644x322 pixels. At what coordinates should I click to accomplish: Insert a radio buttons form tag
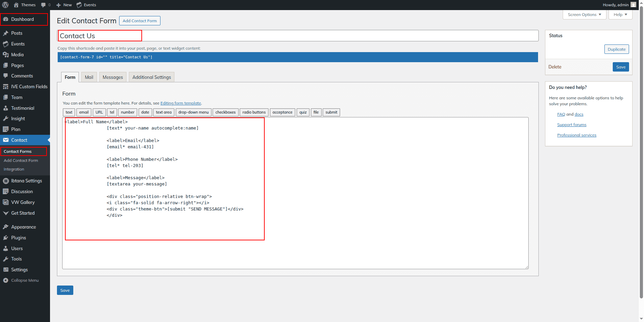click(254, 112)
